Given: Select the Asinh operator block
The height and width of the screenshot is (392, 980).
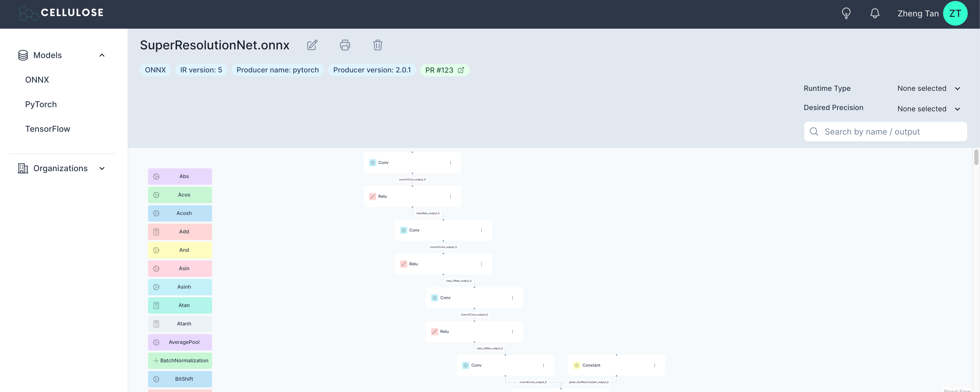Looking at the screenshot, I should [x=180, y=287].
